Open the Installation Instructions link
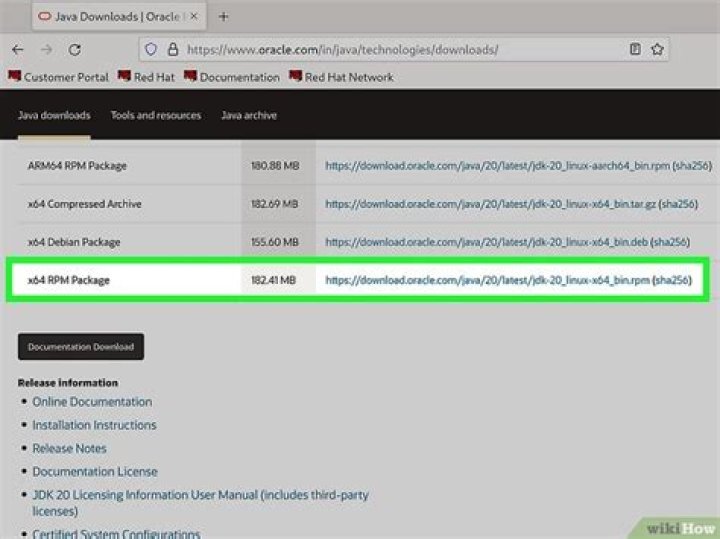The width and height of the screenshot is (720, 539). coord(94,425)
